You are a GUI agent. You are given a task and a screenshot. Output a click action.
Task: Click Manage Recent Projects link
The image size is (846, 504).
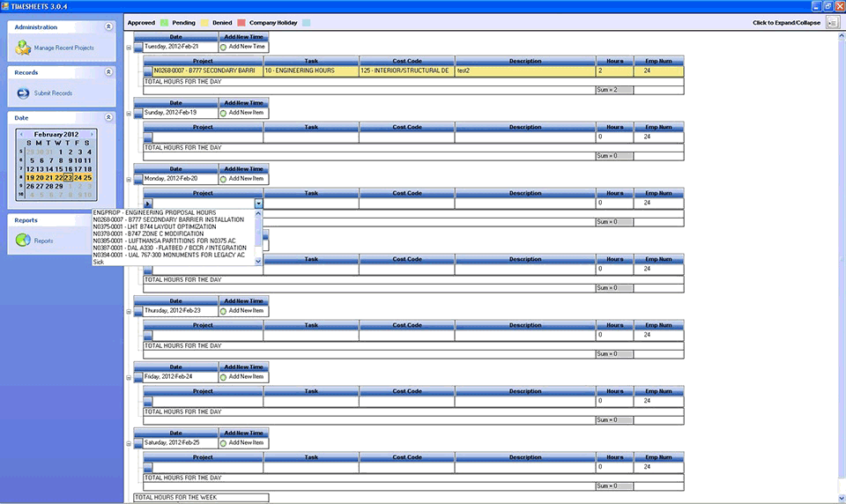(x=63, y=48)
